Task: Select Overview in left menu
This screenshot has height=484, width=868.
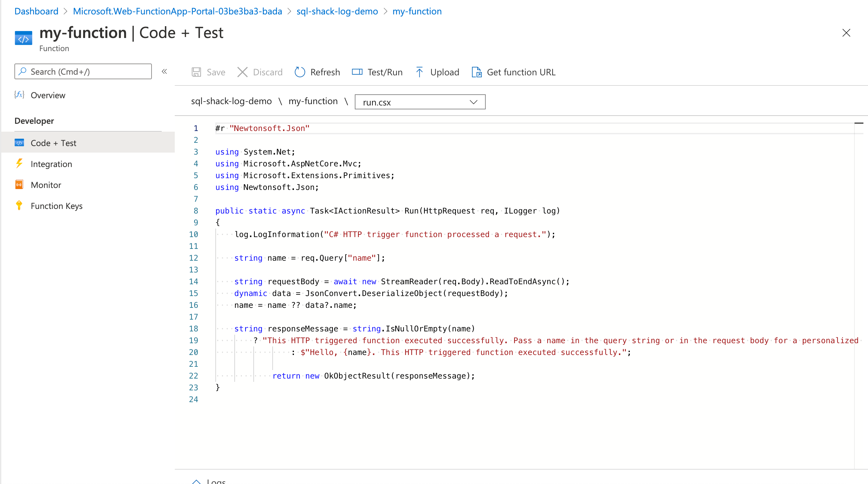Action: [48, 95]
